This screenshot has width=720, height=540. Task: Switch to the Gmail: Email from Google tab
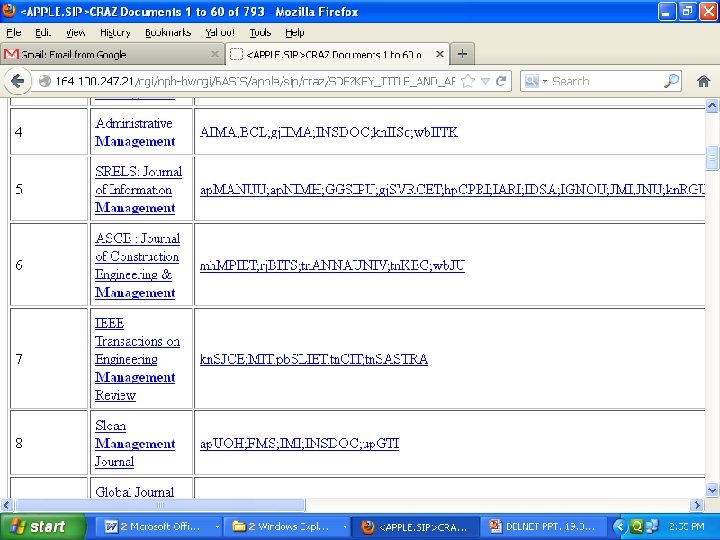[112, 54]
